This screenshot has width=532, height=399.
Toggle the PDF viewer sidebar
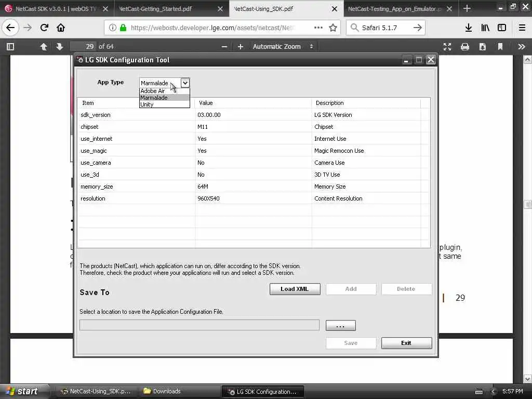(10, 46)
